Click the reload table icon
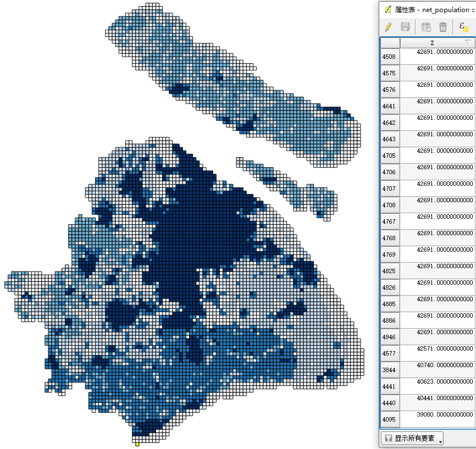Screen dimensions: 476x449 point(426,27)
